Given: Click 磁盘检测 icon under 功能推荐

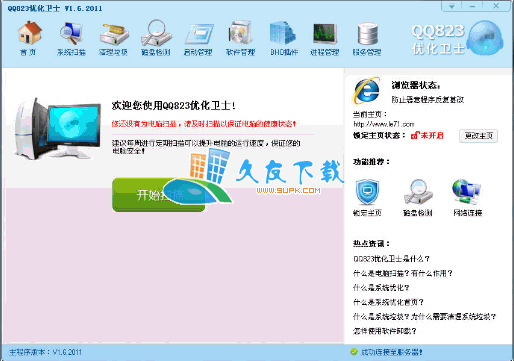Looking at the screenshot, I should [418, 192].
